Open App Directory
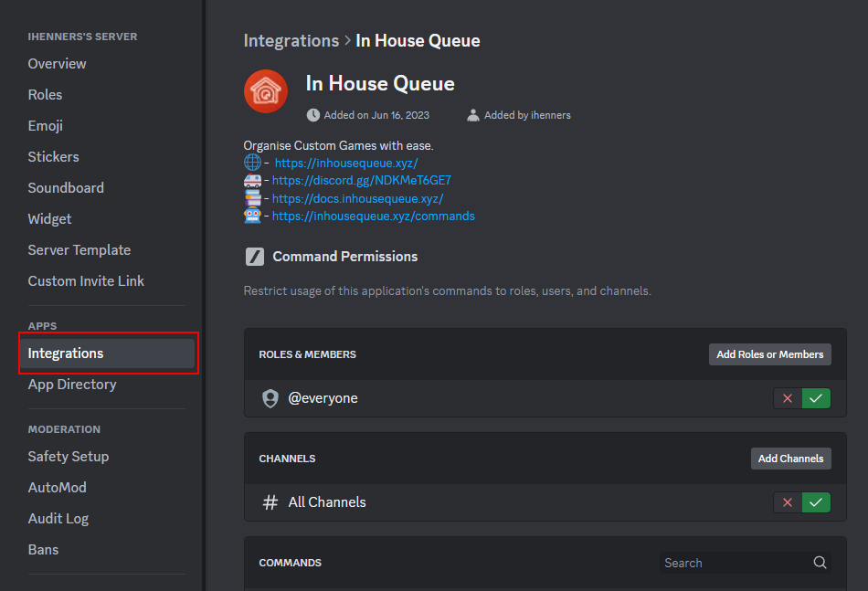868x591 pixels. (72, 385)
